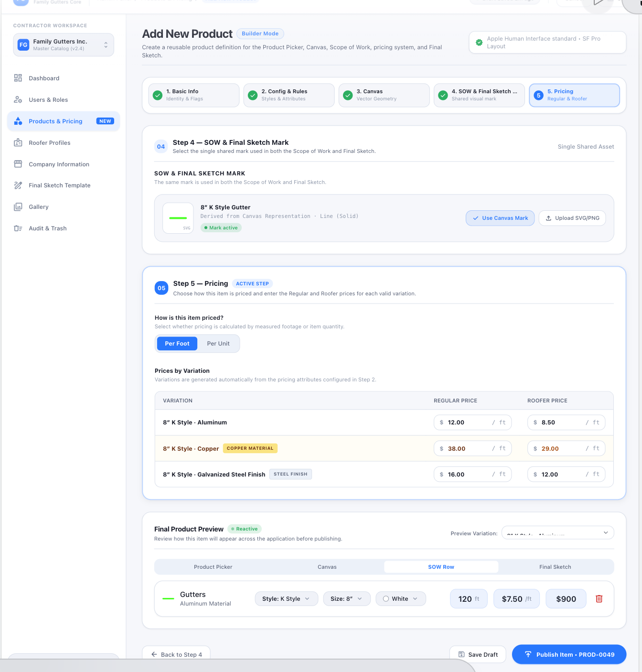Toggle the Use Canvas Mark option
642x672 pixels.
(500, 218)
